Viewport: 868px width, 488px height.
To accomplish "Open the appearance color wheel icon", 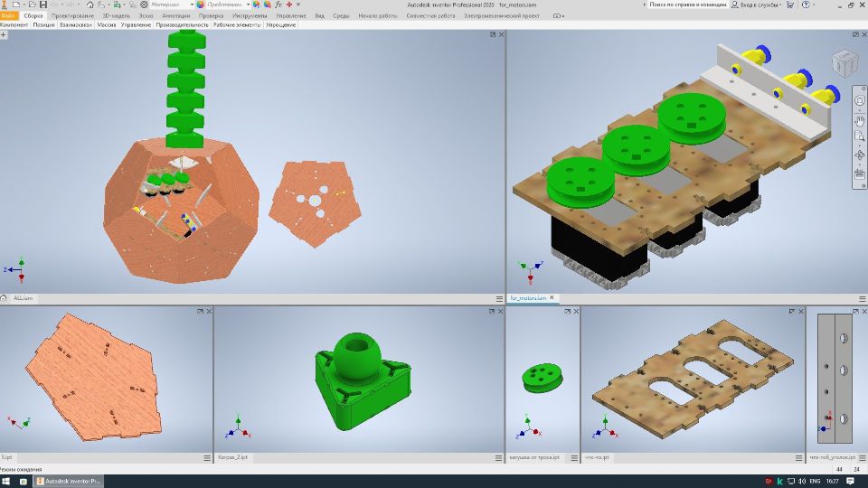I will pos(201,5).
